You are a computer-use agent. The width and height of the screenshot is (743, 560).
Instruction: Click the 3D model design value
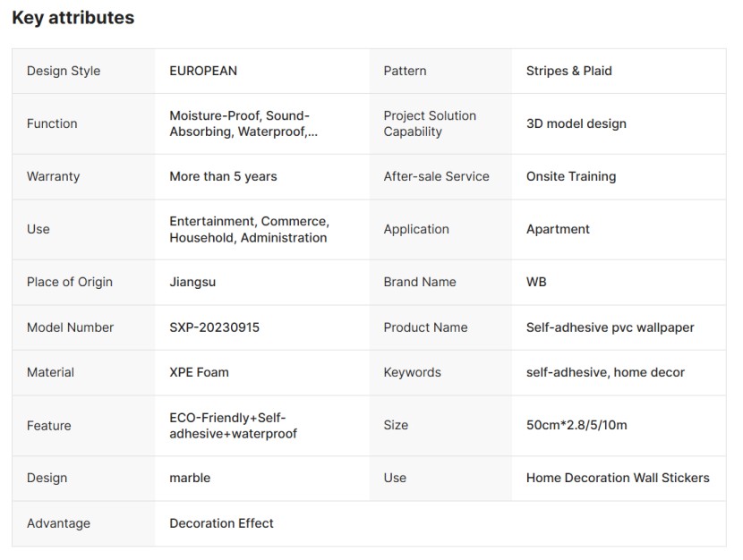[576, 123]
